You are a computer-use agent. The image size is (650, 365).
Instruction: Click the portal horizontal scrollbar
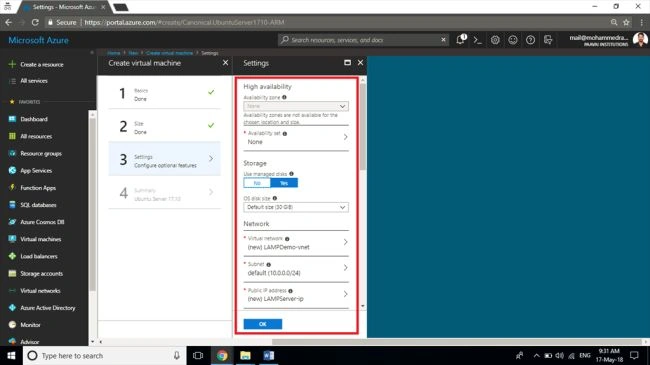pyautogui.click(x=456, y=342)
